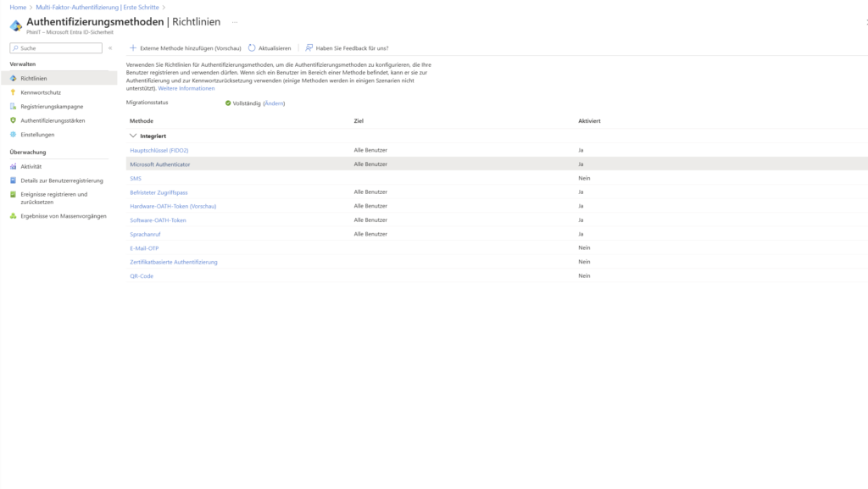Collapse the Integriert group chevron
The image size is (868, 489).
(133, 136)
